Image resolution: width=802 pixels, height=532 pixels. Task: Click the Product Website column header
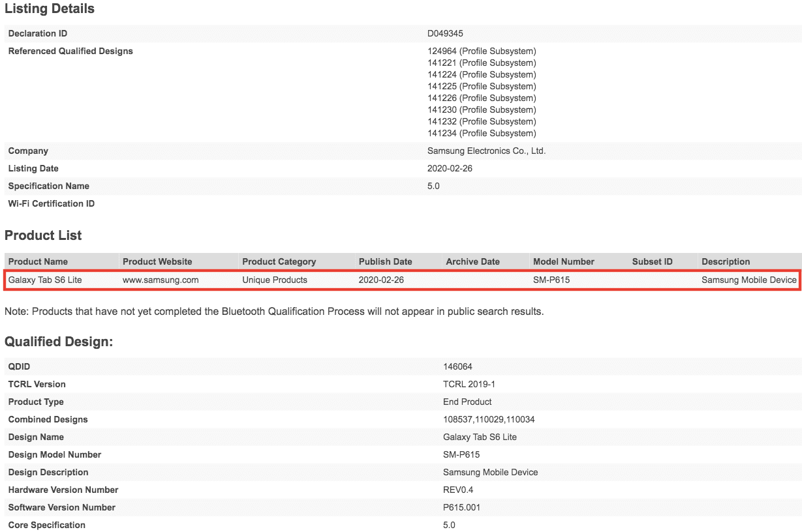tap(157, 261)
